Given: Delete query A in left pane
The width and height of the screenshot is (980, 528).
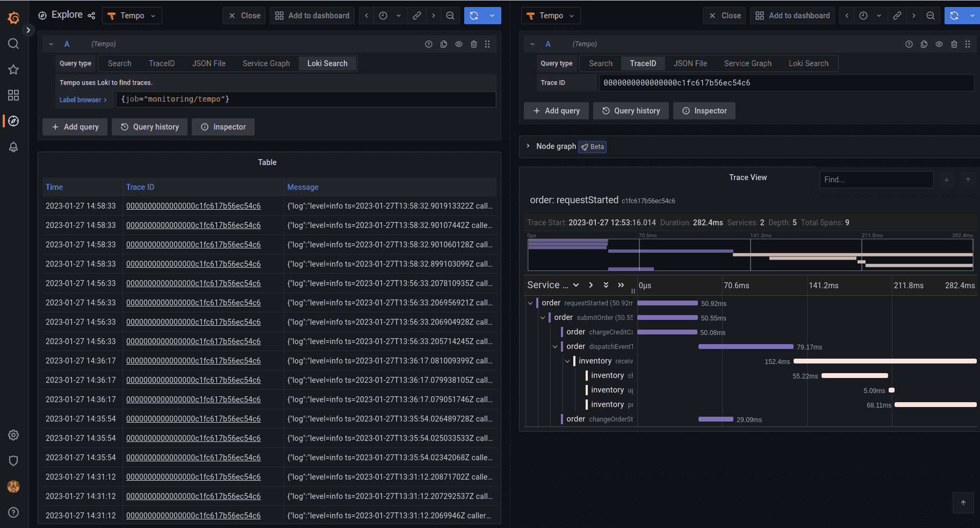Looking at the screenshot, I should (474, 44).
